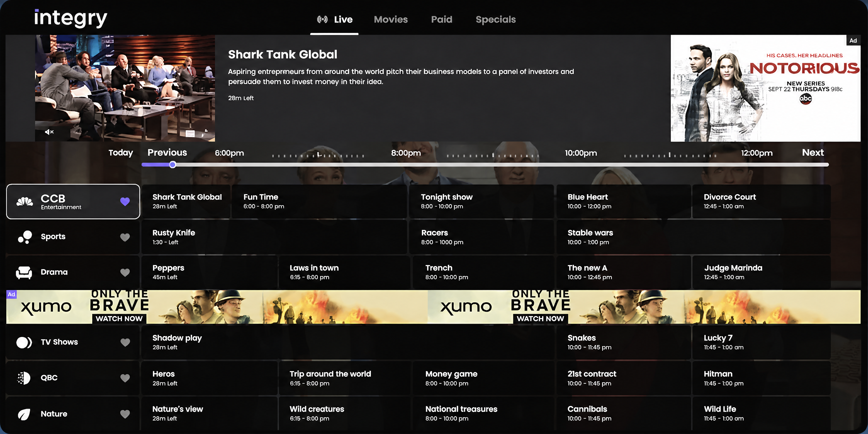The width and height of the screenshot is (868, 434).
Task: Click the Ad badge on xumo banner
Action: click(12, 294)
